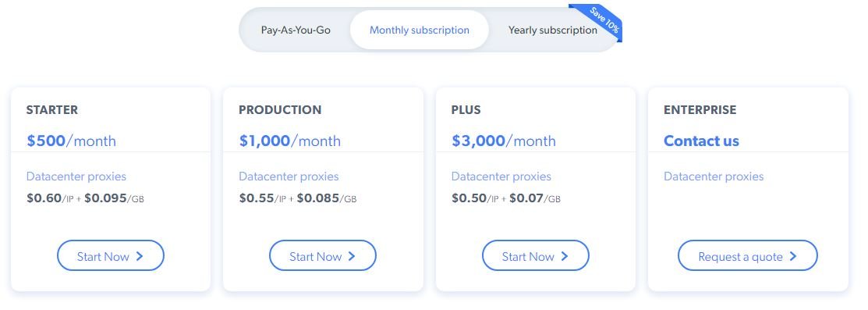Click the PRODUCTION plan heading

click(x=280, y=110)
